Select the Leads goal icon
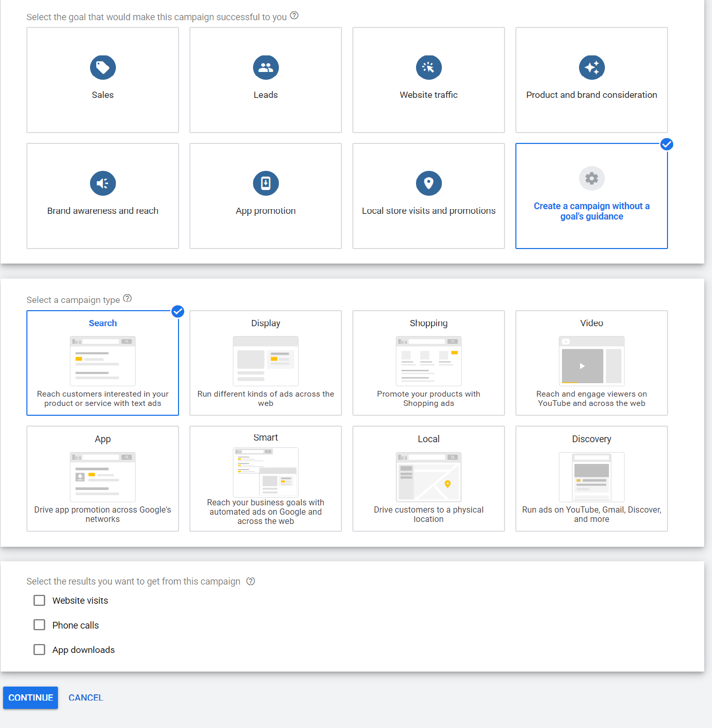This screenshot has height=728, width=712. pos(265,67)
